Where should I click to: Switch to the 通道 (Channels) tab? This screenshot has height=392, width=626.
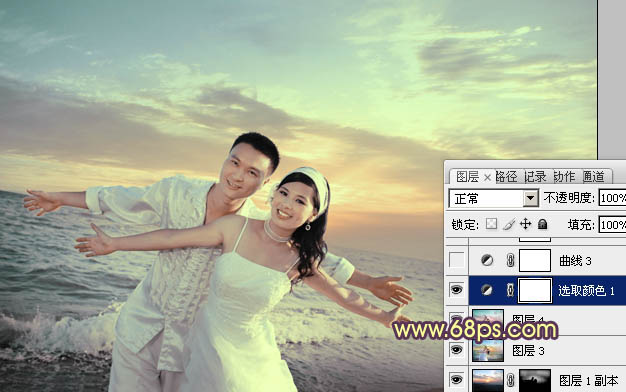(x=593, y=176)
